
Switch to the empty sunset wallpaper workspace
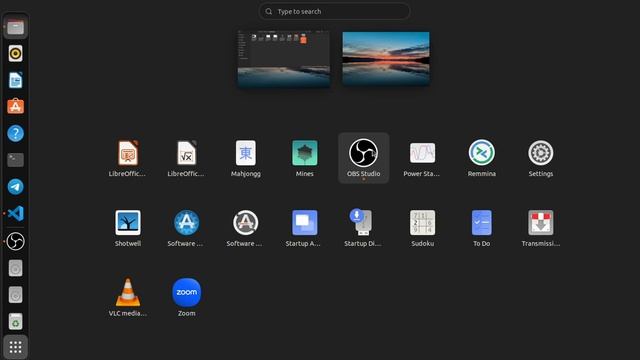point(386,59)
